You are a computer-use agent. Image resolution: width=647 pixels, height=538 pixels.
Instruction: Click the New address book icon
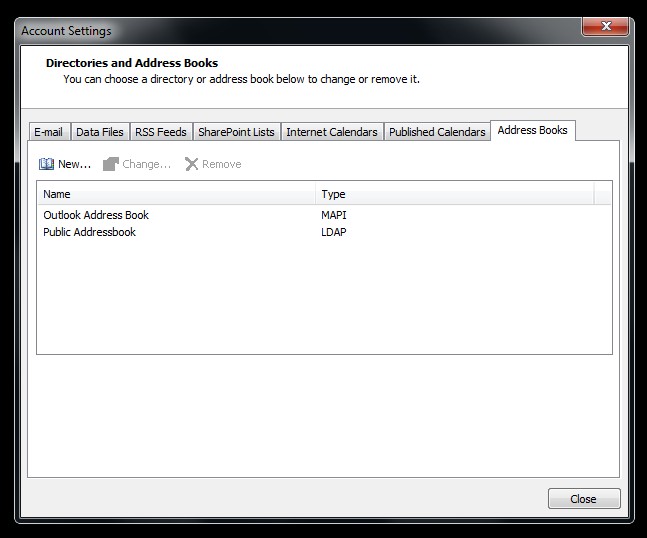pyautogui.click(x=46, y=164)
